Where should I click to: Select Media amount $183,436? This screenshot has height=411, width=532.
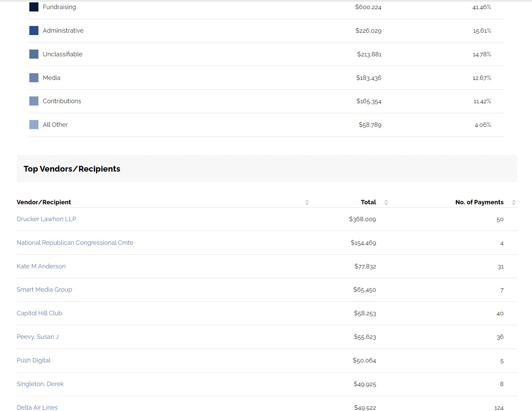[369, 78]
